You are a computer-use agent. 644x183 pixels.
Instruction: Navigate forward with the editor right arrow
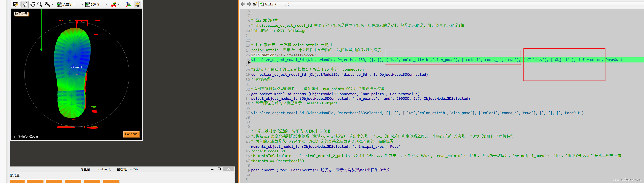pyautogui.click(x=249, y=4)
